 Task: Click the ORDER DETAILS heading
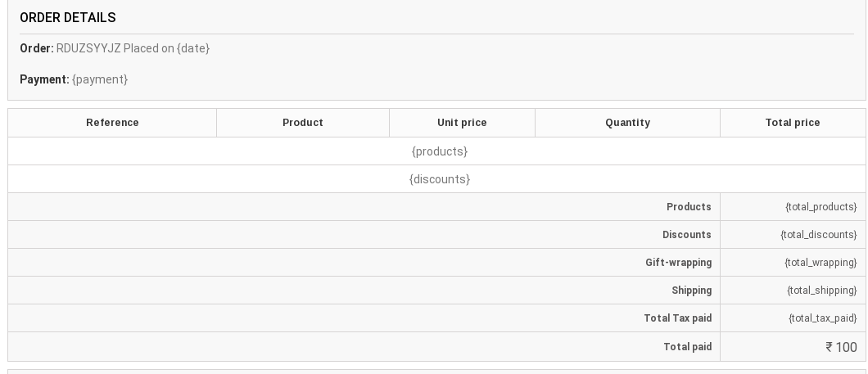(68, 18)
